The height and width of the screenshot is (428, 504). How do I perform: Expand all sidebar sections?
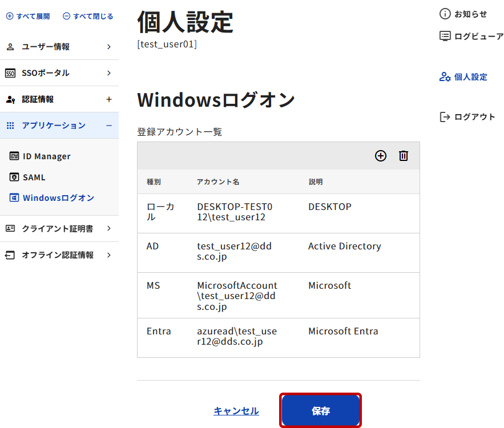28,16
